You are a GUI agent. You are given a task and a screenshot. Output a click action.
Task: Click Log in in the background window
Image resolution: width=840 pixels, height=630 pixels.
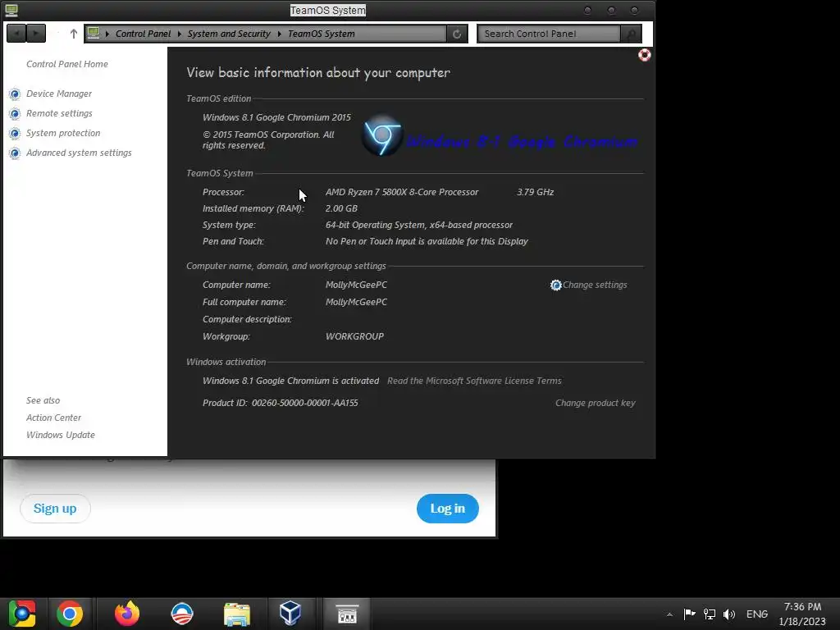click(x=447, y=509)
